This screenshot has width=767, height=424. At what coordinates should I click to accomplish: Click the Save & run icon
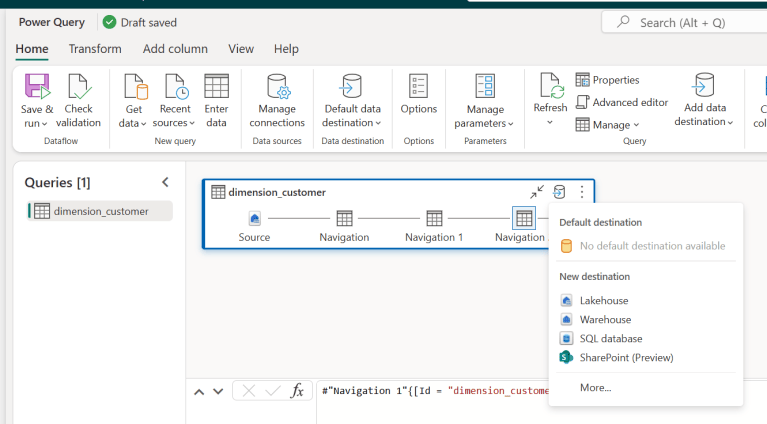point(37,86)
